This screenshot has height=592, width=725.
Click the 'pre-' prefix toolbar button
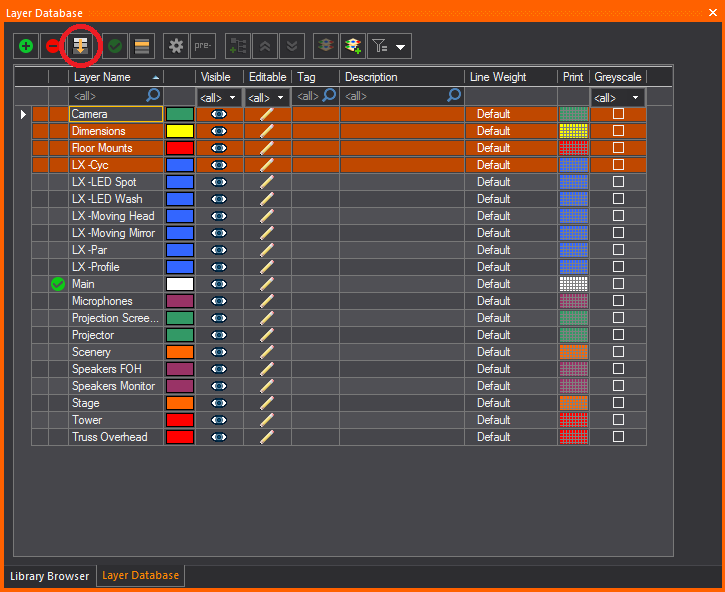click(203, 46)
